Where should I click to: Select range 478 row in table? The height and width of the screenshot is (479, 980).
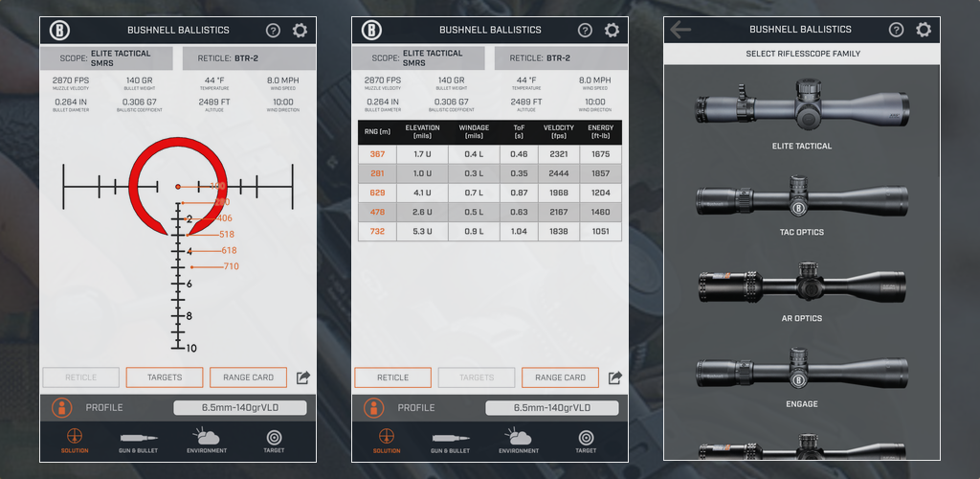pyautogui.click(x=490, y=213)
